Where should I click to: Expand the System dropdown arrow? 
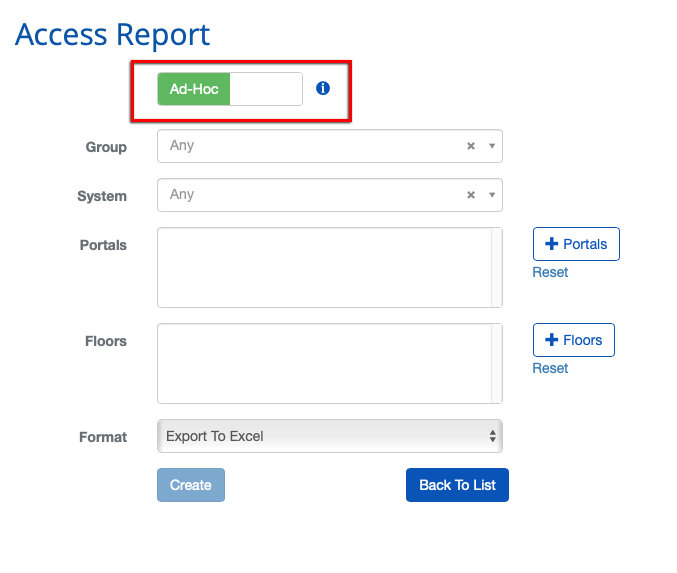click(491, 195)
